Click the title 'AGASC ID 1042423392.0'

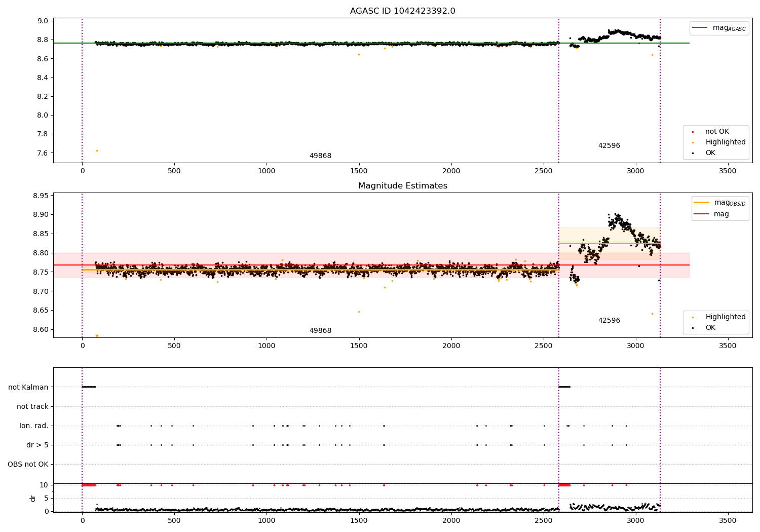(402, 11)
